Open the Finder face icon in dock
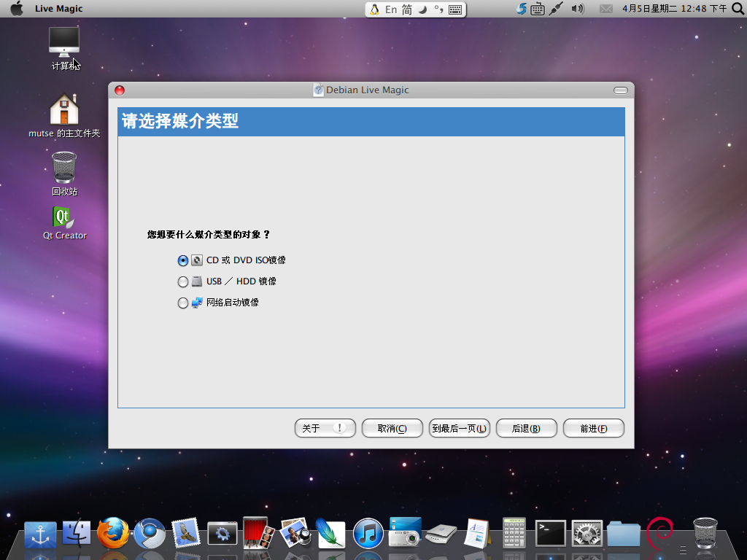 pyautogui.click(x=76, y=533)
